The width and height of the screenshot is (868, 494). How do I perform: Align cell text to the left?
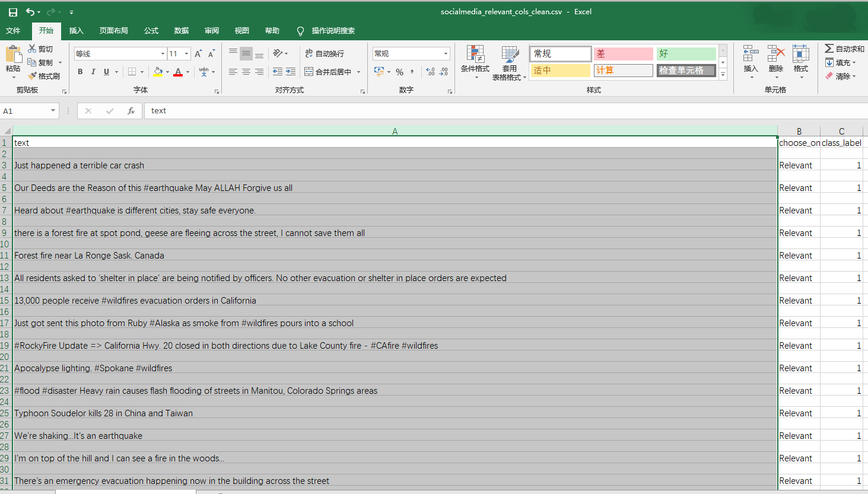(x=233, y=72)
